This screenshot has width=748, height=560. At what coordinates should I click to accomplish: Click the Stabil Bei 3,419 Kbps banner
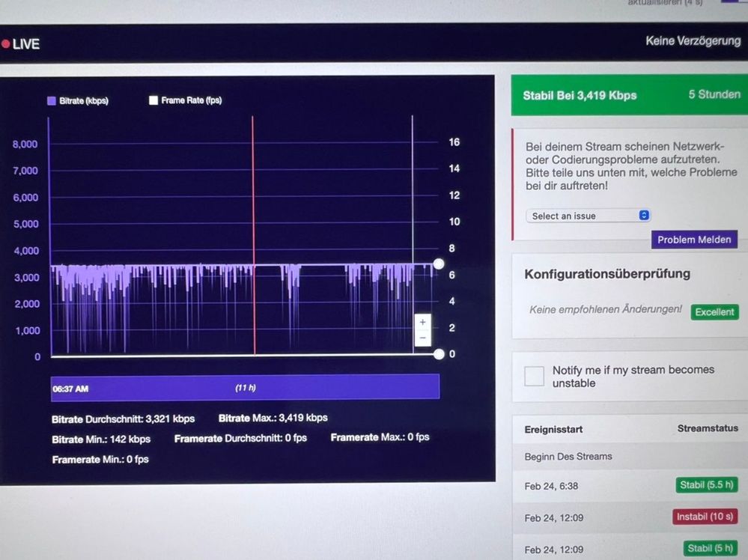point(629,95)
